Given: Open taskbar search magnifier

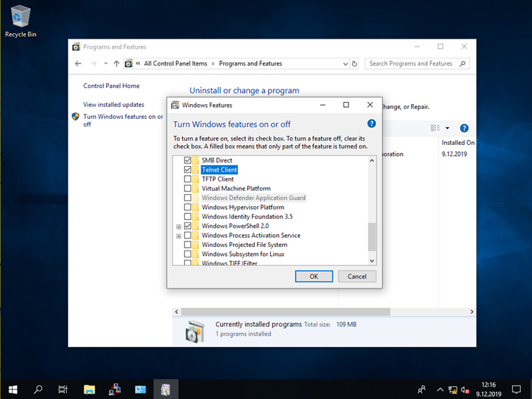Looking at the screenshot, I should click(38, 389).
